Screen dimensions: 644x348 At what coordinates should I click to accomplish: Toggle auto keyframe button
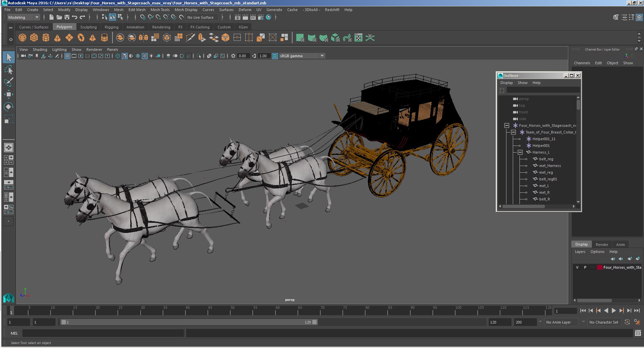click(627, 322)
